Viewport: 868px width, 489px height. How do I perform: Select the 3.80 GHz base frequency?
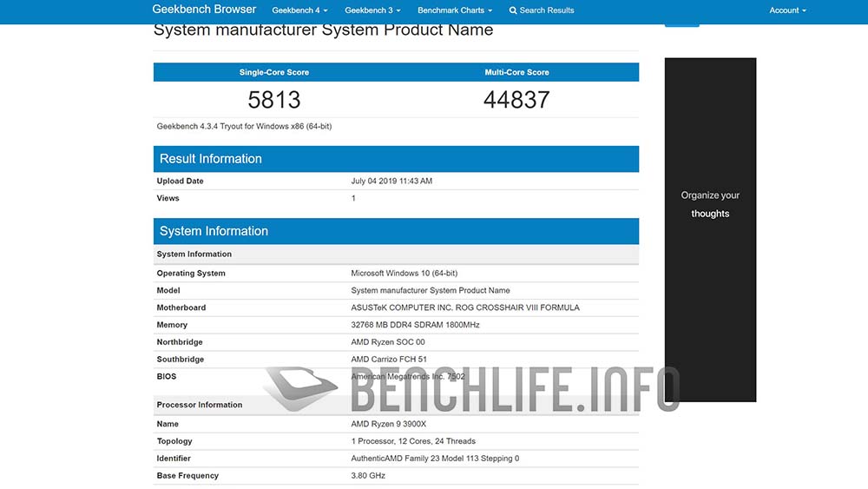tap(368, 476)
